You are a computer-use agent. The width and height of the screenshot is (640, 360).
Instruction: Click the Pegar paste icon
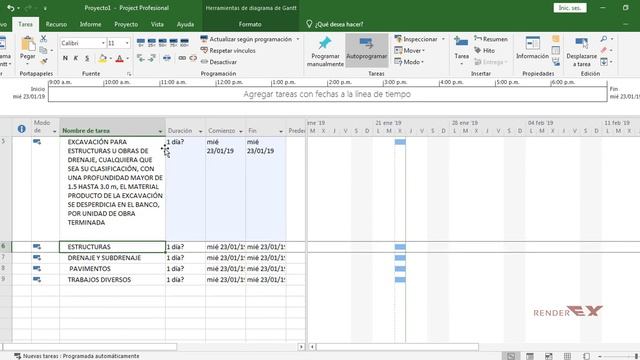28,44
